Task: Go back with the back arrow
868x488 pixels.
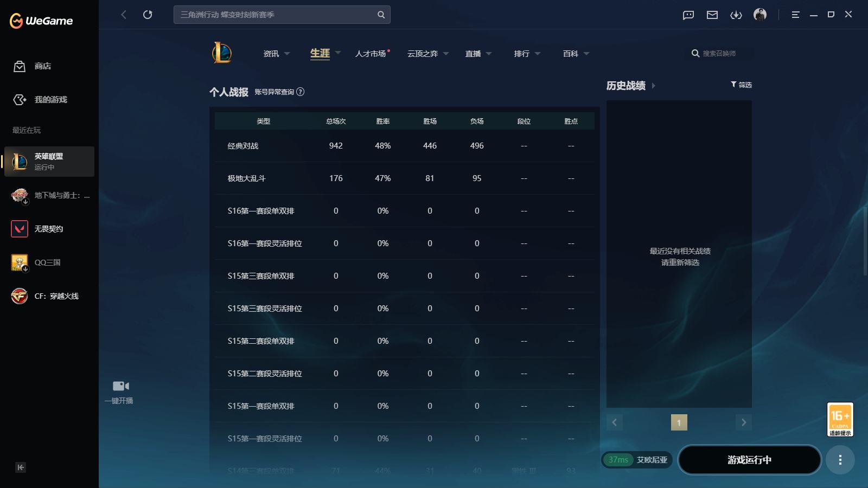Action: tap(124, 15)
